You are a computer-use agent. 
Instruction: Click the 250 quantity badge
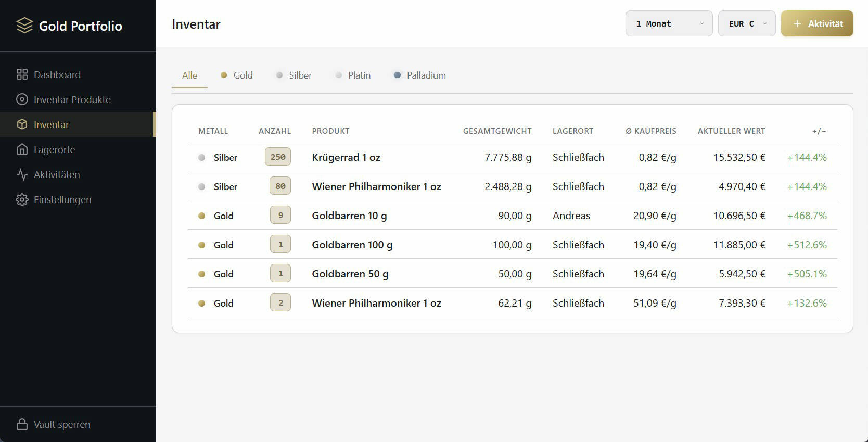click(x=278, y=157)
